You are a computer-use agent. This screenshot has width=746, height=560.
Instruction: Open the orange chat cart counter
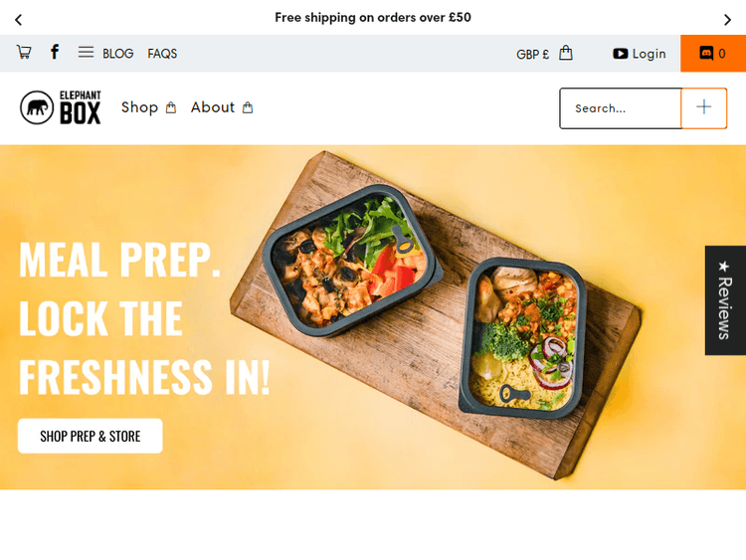pyautogui.click(x=713, y=54)
